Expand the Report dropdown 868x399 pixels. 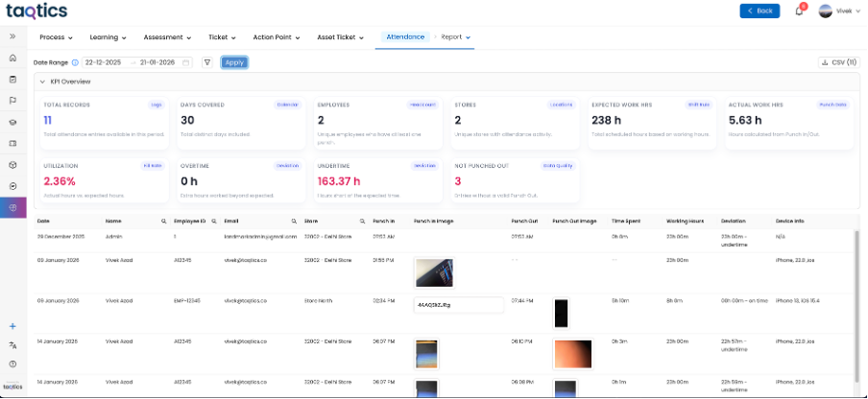click(456, 37)
